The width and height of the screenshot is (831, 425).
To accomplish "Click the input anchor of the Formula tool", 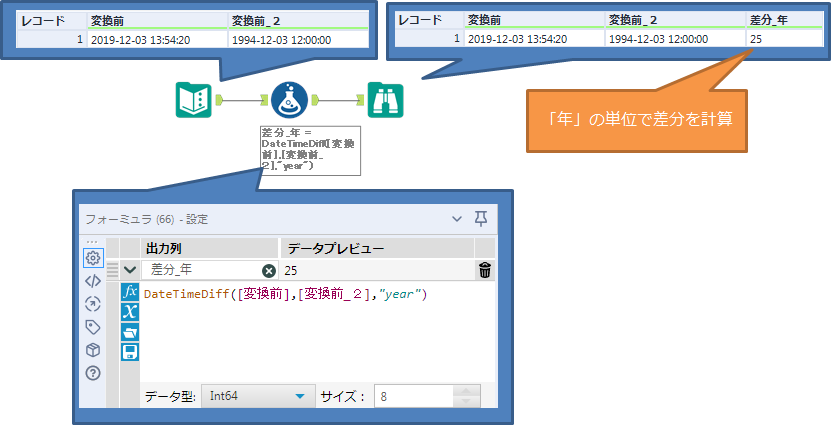I will (x=264, y=99).
